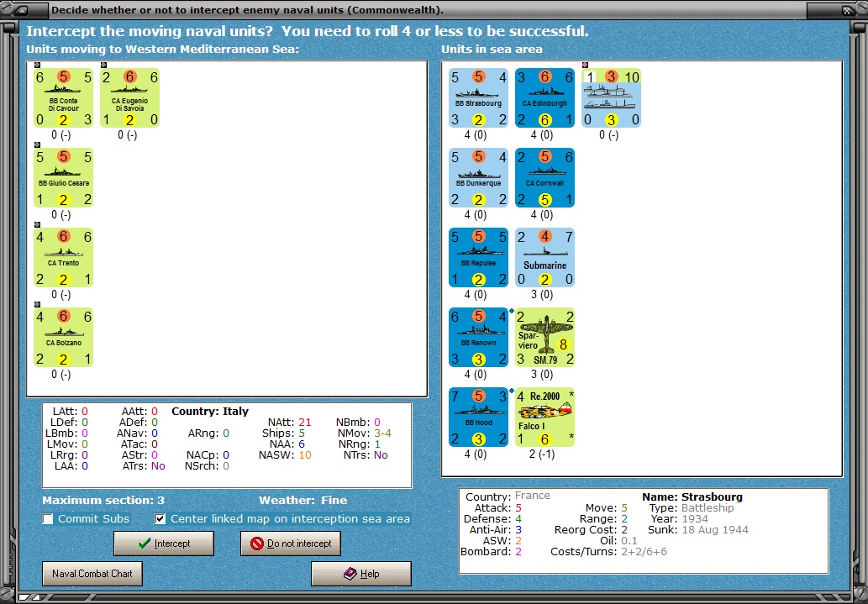Choose Do not intercept

291,544
